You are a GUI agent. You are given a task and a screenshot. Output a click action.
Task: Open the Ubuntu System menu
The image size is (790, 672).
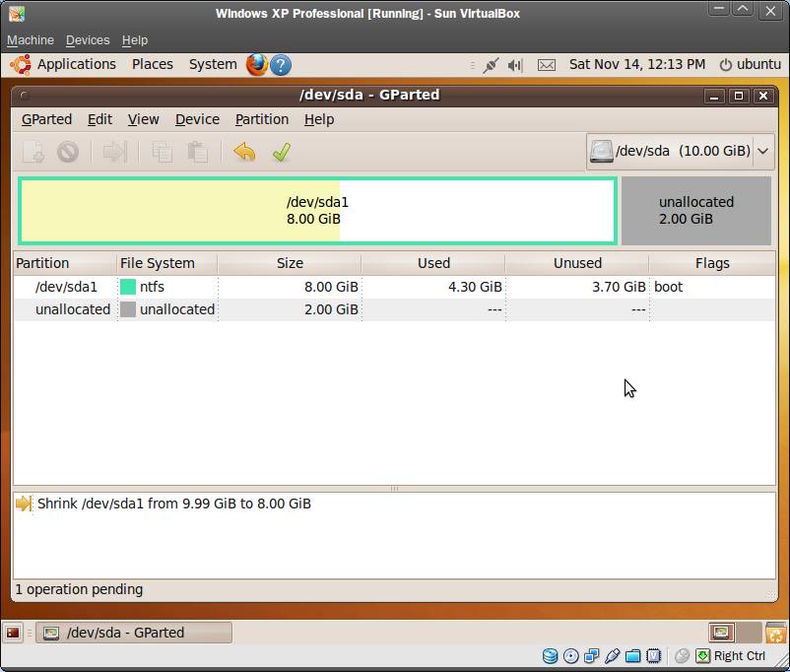[x=213, y=64]
